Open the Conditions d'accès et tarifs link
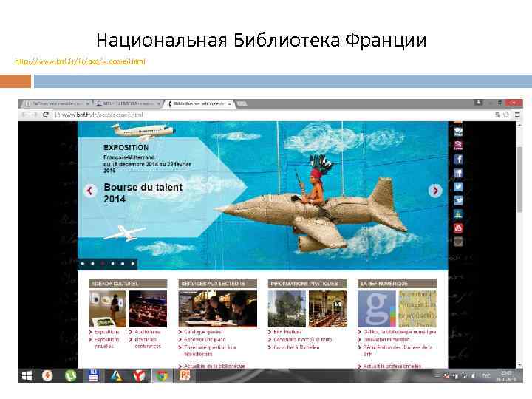Viewport: 532px width, 399px height. click(x=303, y=339)
